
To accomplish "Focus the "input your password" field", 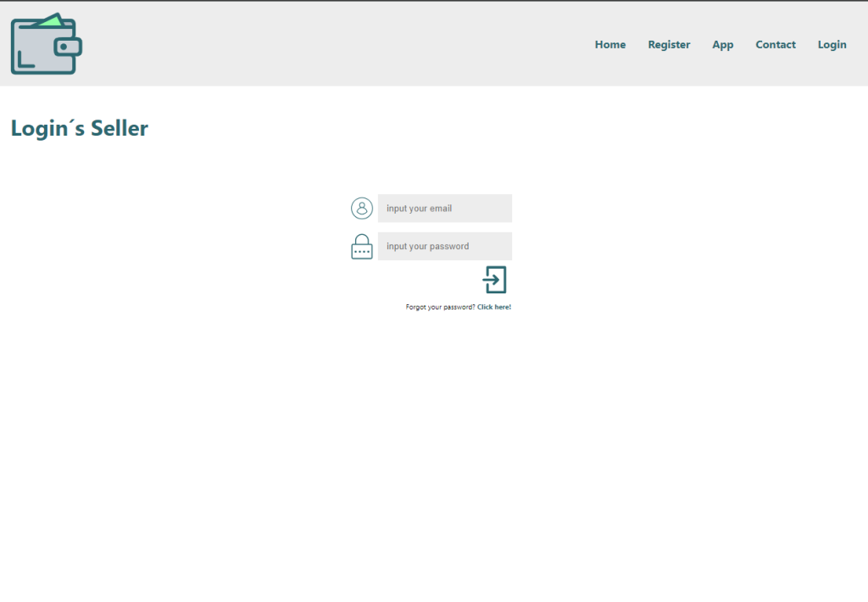I will point(444,247).
